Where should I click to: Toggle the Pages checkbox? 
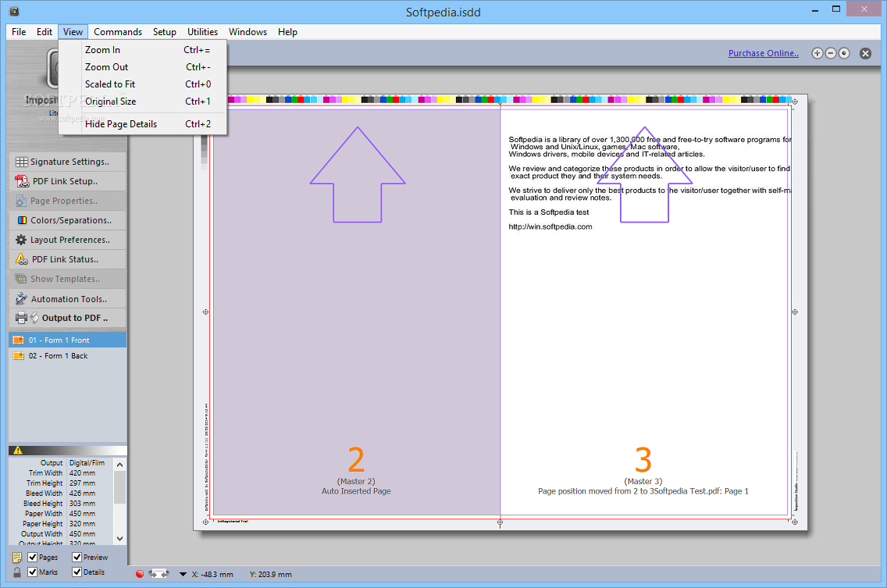33,558
